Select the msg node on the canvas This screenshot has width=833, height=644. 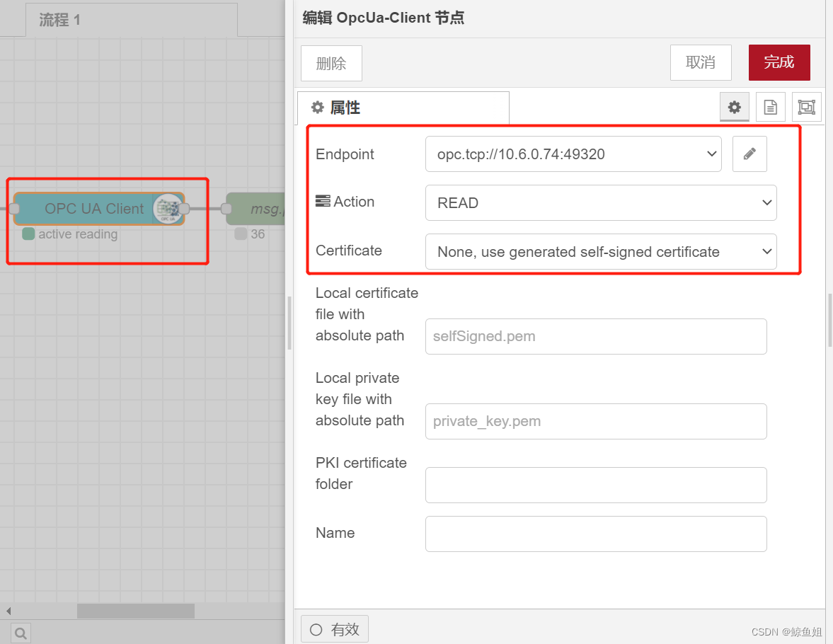click(x=256, y=209)
